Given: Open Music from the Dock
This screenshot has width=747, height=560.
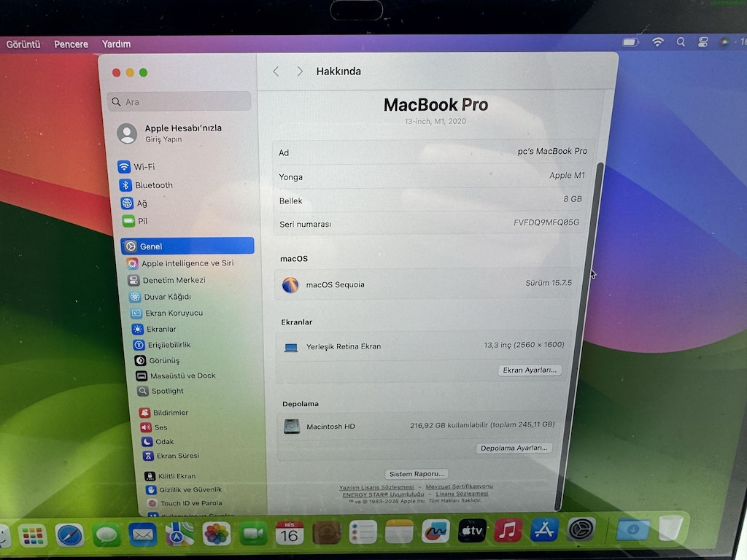Looking at the screenshot, I should point(508,530).
